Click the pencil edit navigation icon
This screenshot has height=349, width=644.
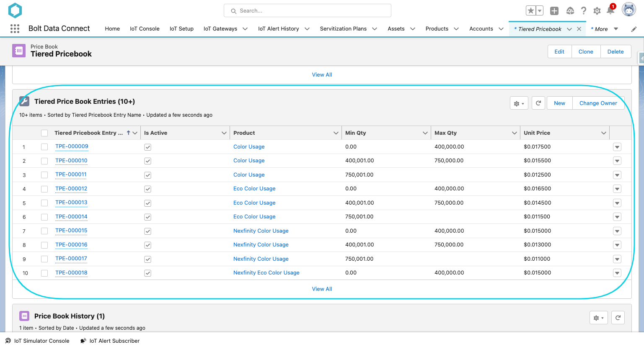point(634,29)
